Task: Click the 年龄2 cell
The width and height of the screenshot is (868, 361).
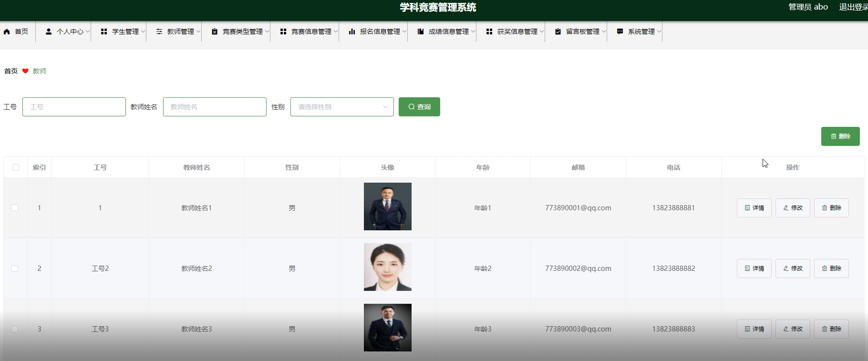Action: click(x=483, y=268)
